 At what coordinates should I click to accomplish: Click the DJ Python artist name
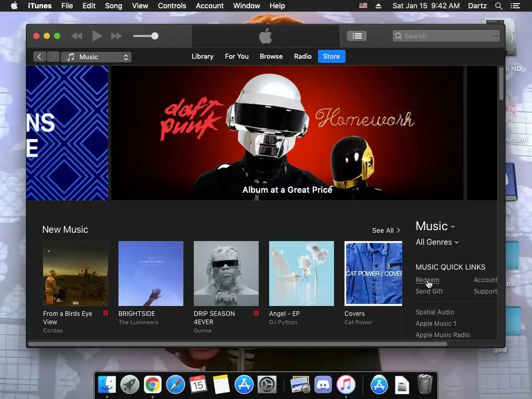(283, 322)
